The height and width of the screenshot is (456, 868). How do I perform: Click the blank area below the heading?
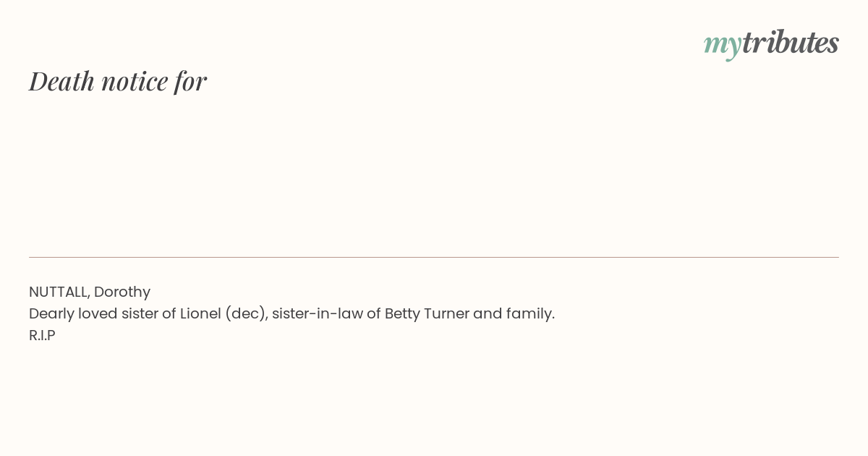click(434, 174)
